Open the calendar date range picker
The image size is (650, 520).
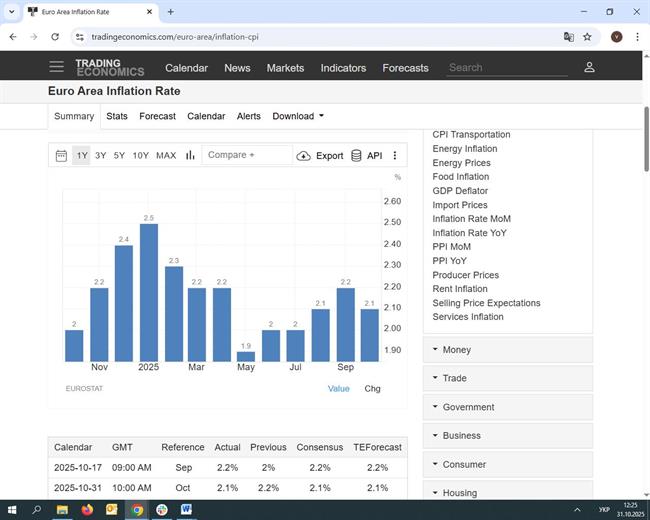(x=61, y=156)
